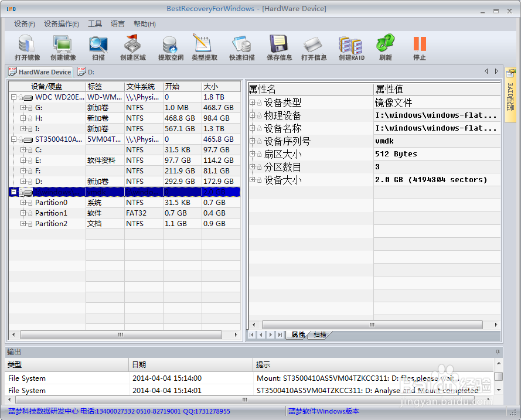This screenshot has height=420, width=521.
Task: Go to previous property page button
Action: tap(261, 334)
